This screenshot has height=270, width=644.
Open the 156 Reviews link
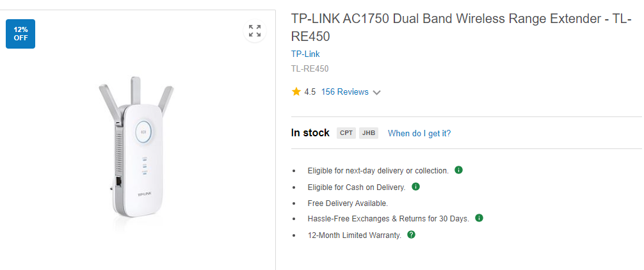[x=344, y=92]
